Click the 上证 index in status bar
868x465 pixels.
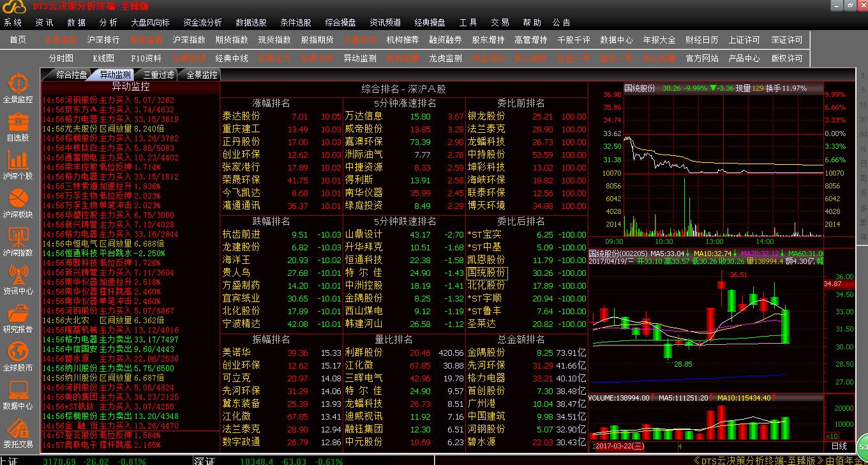(x=9, y=461)
